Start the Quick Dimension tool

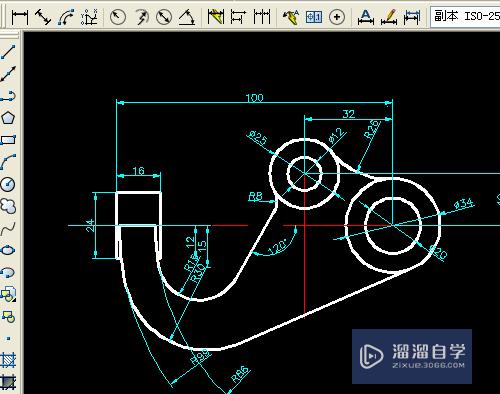tap(215, 17)
